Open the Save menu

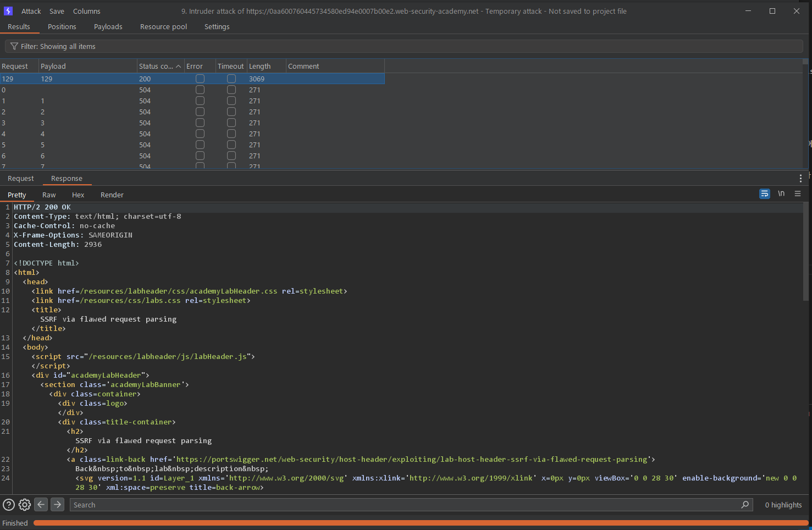pos(57,11)
